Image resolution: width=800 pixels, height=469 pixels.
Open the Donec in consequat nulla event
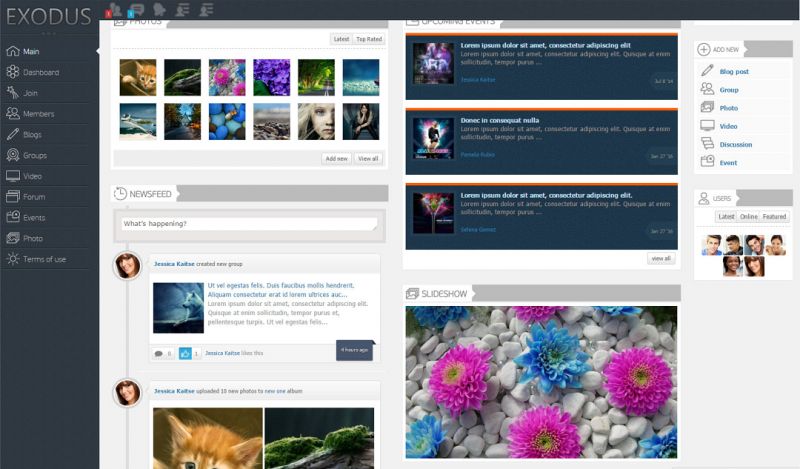(x=499, y=120)
